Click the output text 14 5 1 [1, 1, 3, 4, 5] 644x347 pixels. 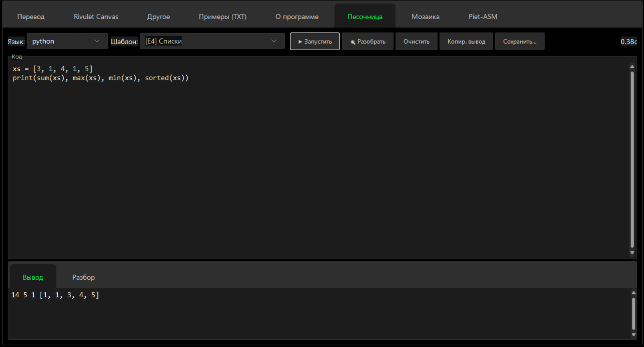(x=55, y=295)
